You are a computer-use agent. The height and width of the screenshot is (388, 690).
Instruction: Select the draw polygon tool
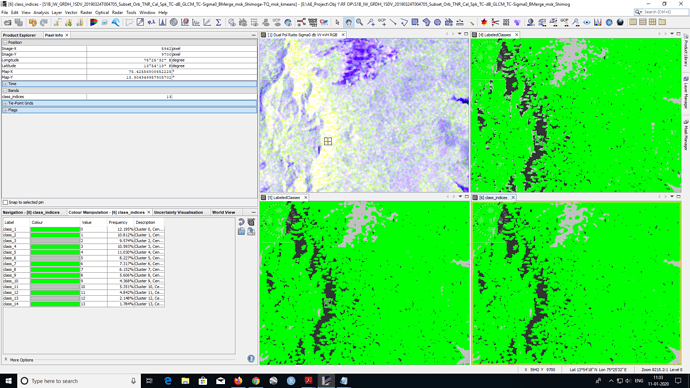click(426, 22)
